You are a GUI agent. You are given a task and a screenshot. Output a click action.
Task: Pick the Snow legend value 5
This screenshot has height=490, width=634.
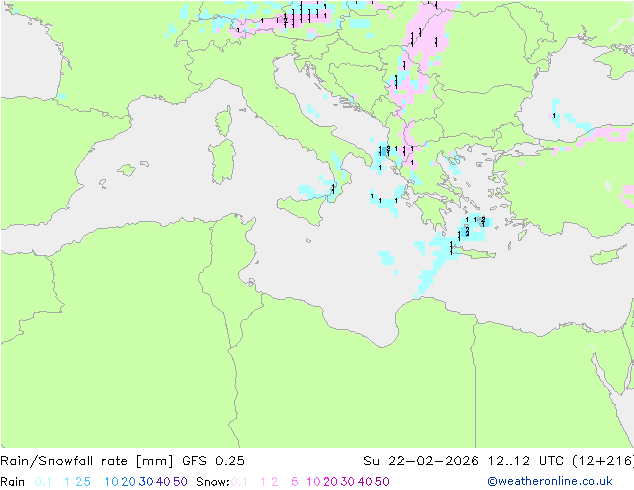coord(294,482)
